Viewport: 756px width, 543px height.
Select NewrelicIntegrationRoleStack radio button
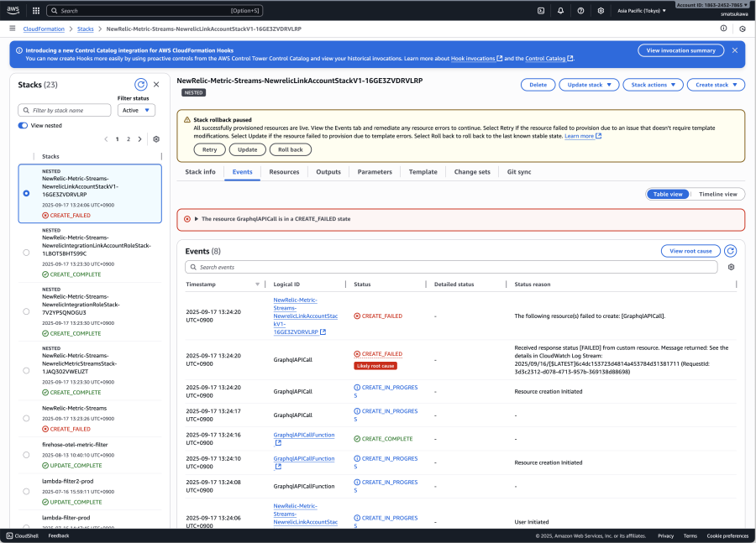[x=27, y=311]
